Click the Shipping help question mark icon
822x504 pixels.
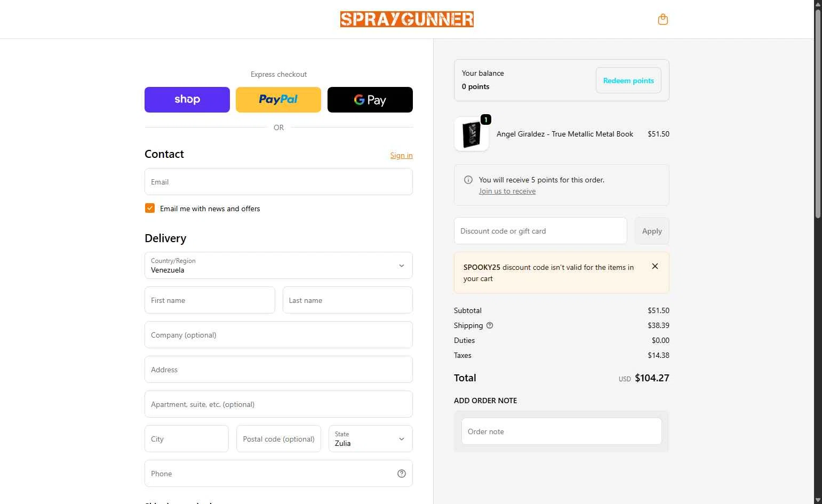pos(490,325)
